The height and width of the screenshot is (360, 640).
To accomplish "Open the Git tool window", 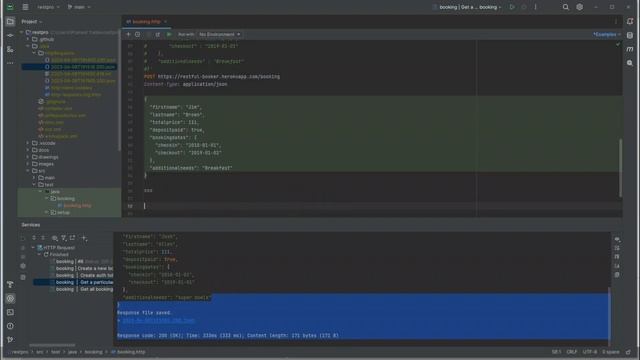I will [x=10, y=340].
